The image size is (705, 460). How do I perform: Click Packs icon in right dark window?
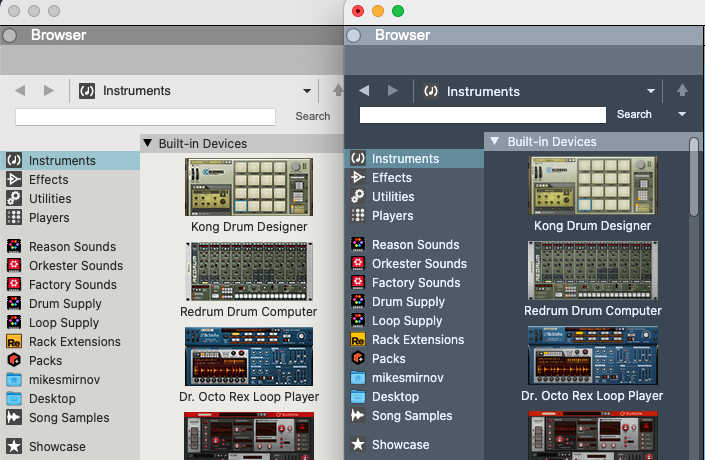pos(358,358)
